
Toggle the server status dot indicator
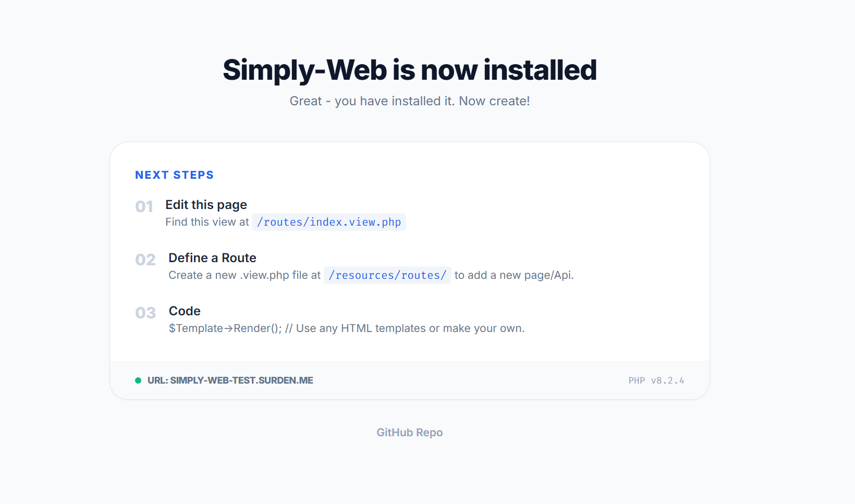point(138,380)
